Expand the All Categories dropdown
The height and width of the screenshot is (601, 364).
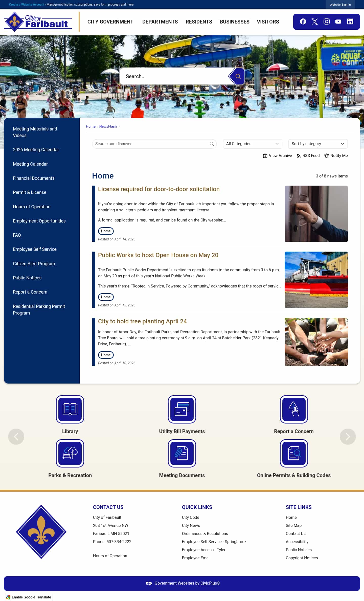tap(253, 144)
